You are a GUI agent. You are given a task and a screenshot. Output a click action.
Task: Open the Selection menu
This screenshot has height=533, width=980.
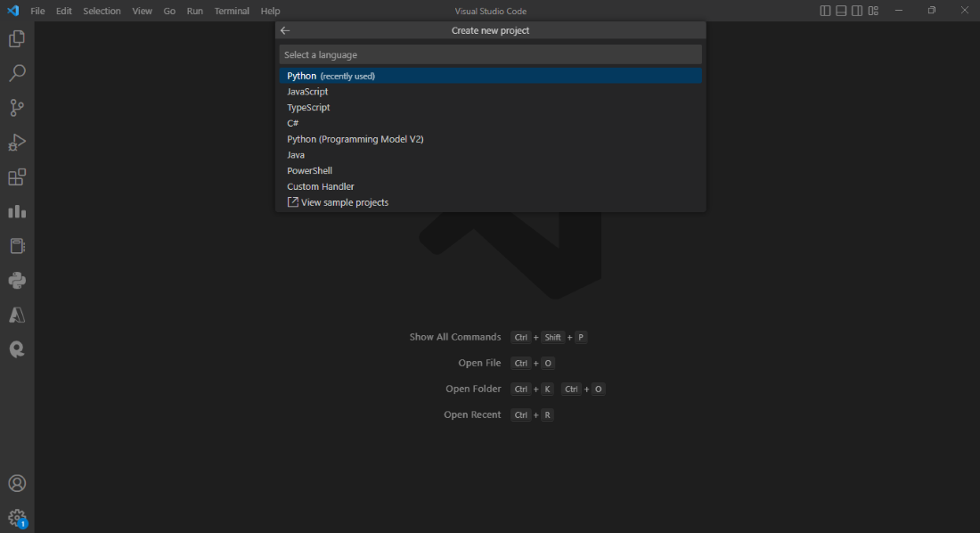102,11
